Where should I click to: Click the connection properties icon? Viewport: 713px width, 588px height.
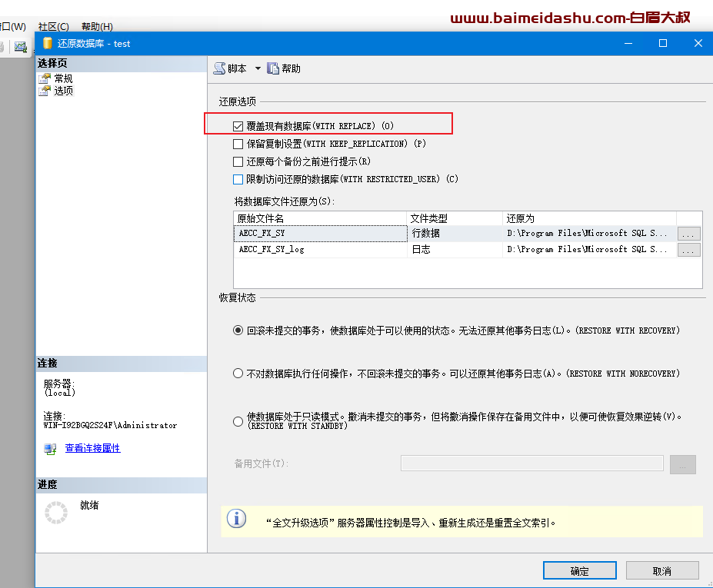pos(50,449)
